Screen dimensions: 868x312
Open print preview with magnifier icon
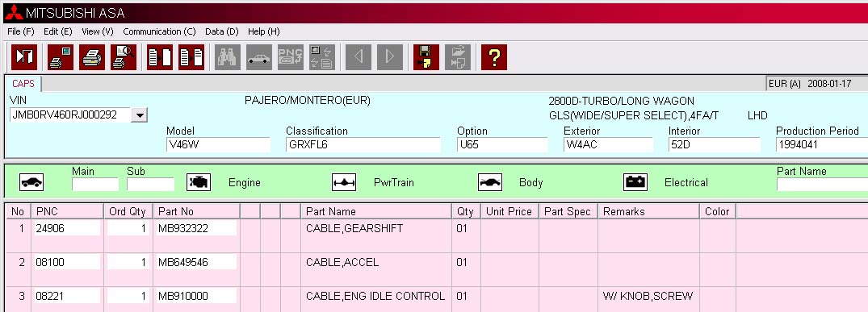(x=123, y=57)
